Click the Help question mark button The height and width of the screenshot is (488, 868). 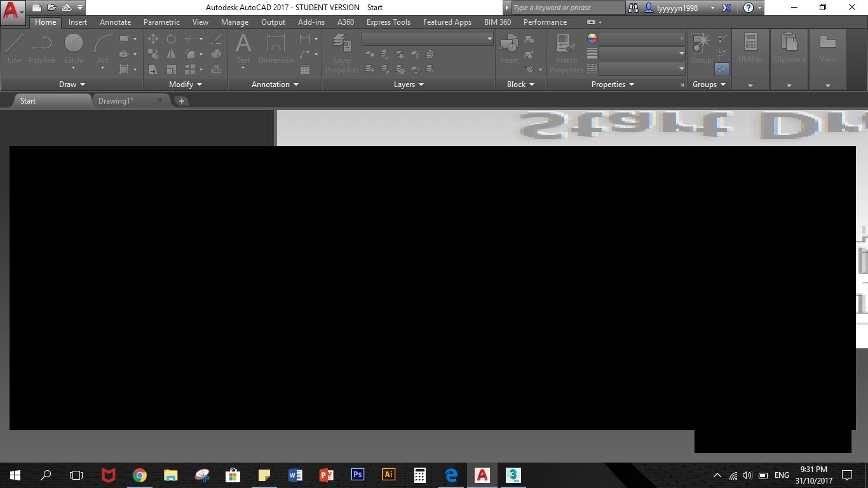tap(748, 7)
